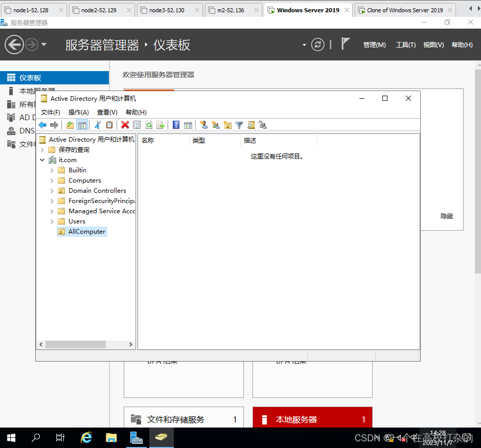Screen dimensions: 481x448
Task: Open the 管理(M) menu in Server Manager
Action: coord(375,45)
